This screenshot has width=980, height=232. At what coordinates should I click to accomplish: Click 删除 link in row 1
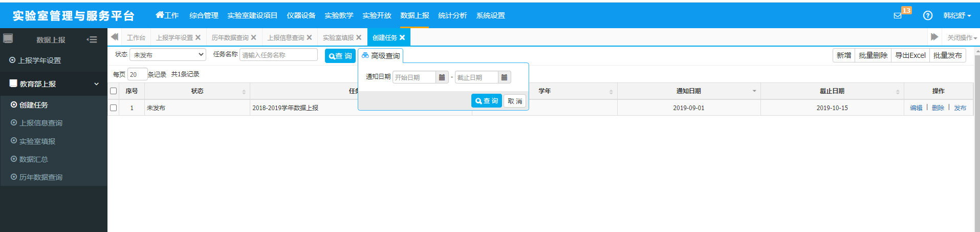coord(938,108)
